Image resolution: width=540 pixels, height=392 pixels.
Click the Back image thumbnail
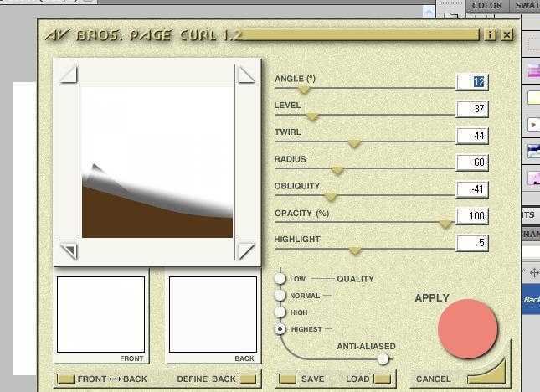click(x=213, y=314)
